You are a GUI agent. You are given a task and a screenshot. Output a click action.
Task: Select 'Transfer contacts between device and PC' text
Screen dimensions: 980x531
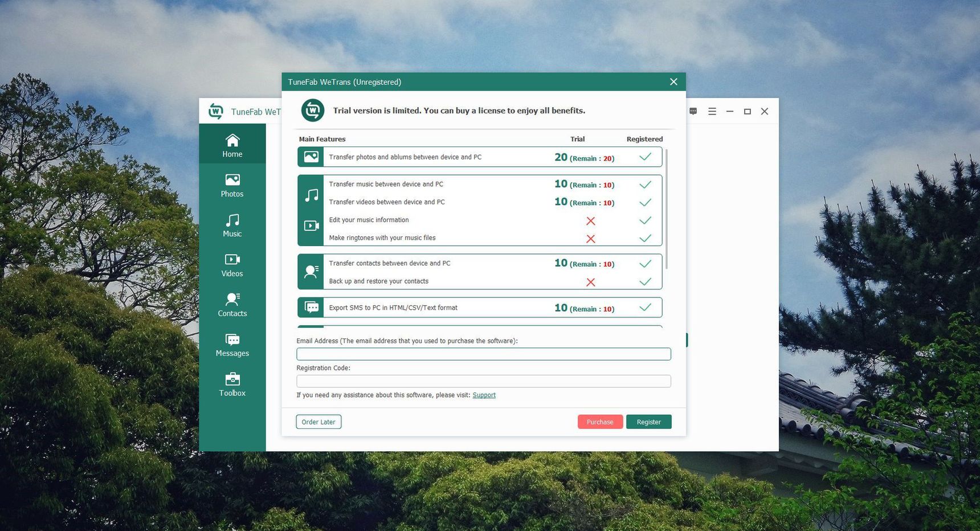tap(390, 263)
